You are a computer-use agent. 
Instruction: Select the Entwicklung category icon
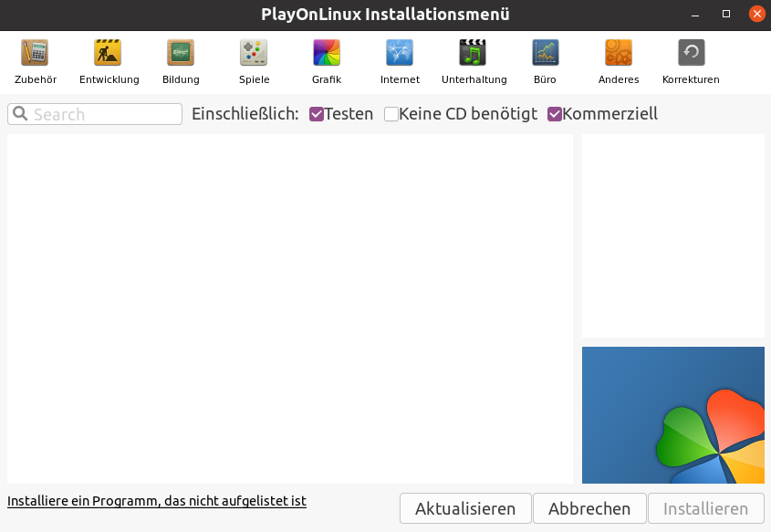(108, 53)
